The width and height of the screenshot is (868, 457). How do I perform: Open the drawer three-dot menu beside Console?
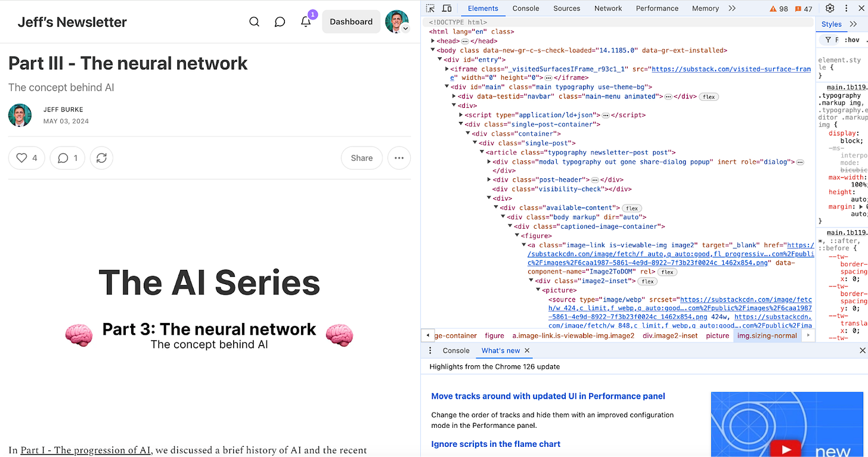coord(430,350)
